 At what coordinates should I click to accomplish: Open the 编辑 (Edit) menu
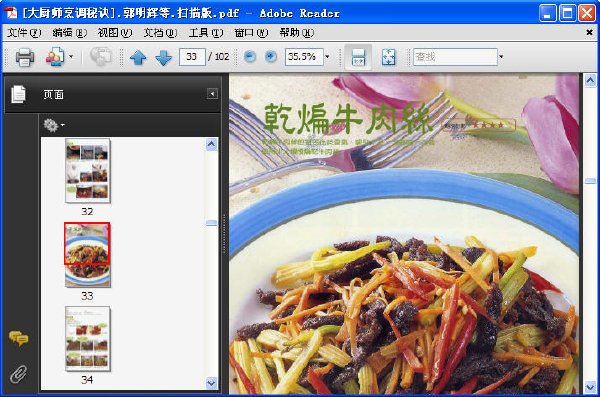(70, 33)
